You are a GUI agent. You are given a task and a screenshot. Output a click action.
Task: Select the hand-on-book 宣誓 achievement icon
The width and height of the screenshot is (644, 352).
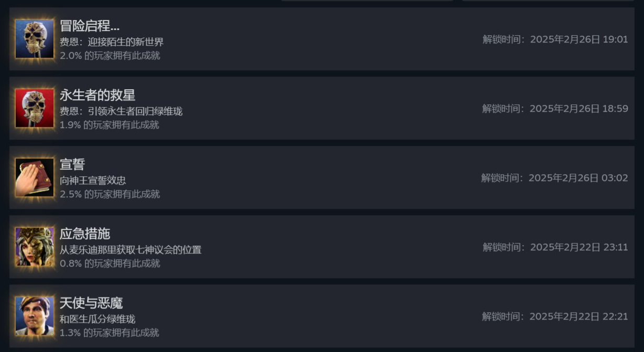coord(35,177)
